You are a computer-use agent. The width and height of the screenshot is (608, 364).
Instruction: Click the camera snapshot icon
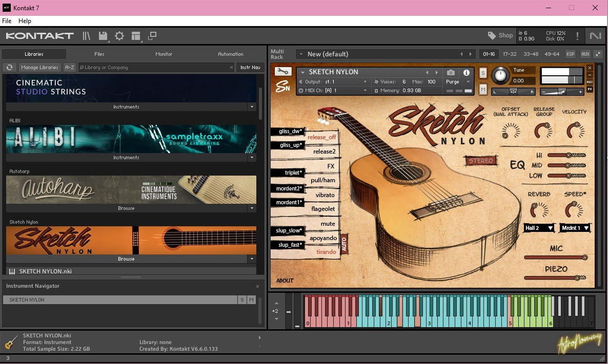[x=451, y=73]
